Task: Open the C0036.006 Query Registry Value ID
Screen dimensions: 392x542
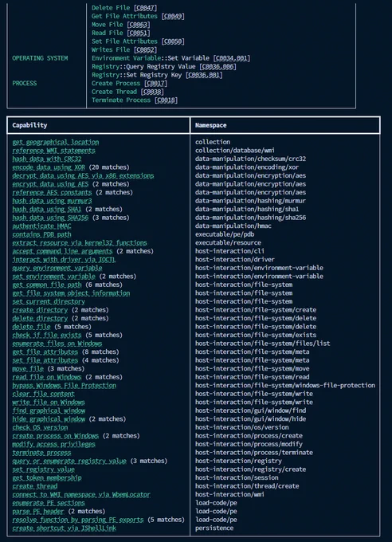Action: (x=218, y=66)
